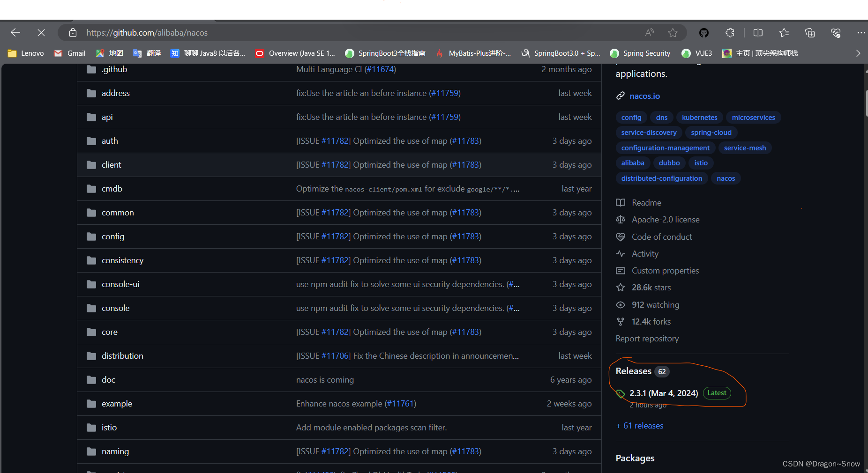Open the common folder
Image resolution: width=868 pixels, height=473 pixels.
118,213
